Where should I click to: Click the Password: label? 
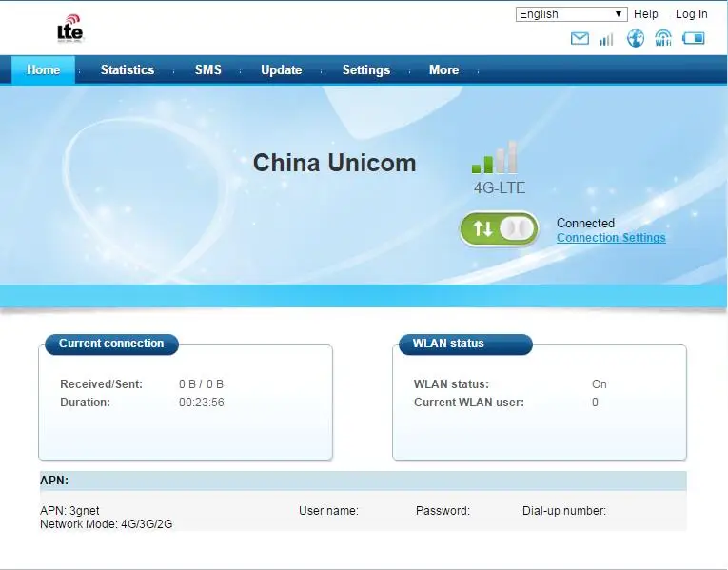coord(443,511)
